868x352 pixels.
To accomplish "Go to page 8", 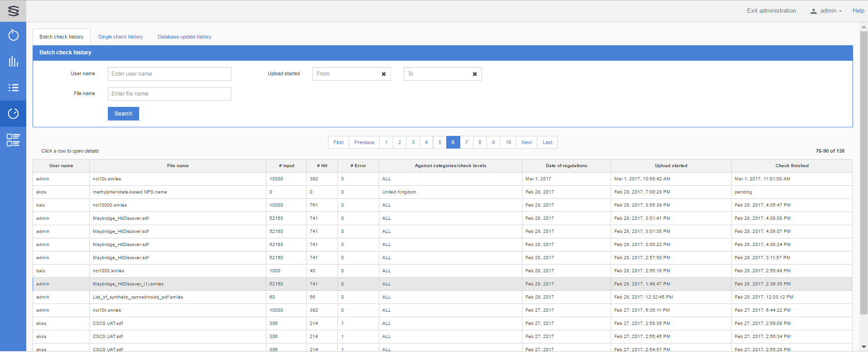I will point(480,142).
